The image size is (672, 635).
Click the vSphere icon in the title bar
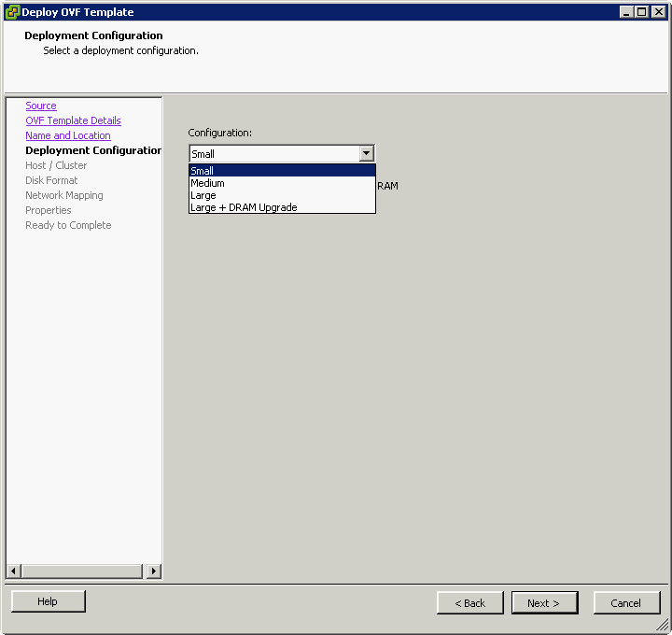(12, 12)
